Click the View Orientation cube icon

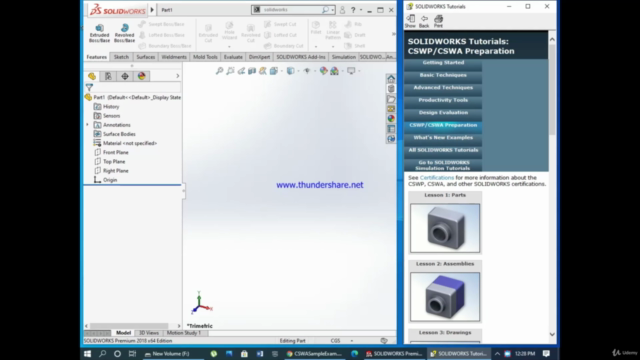[273, 71]
